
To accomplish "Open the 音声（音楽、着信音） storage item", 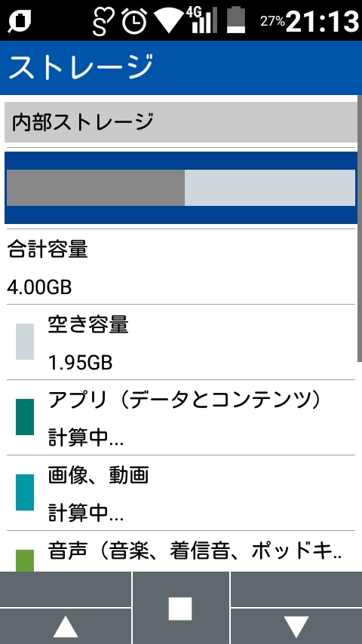I will point(180,551).
